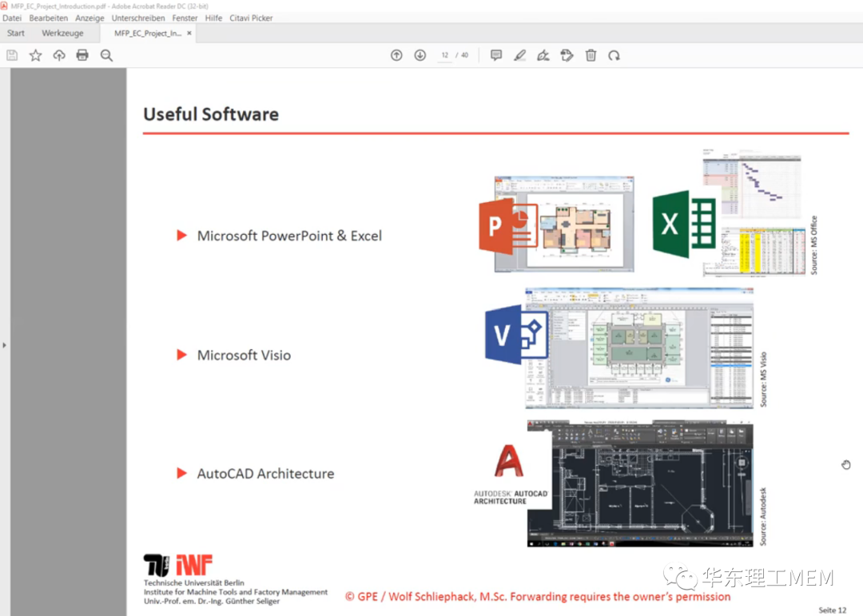
Task: Go to previous page with up arrow
Action: click(x=396, y=55)
